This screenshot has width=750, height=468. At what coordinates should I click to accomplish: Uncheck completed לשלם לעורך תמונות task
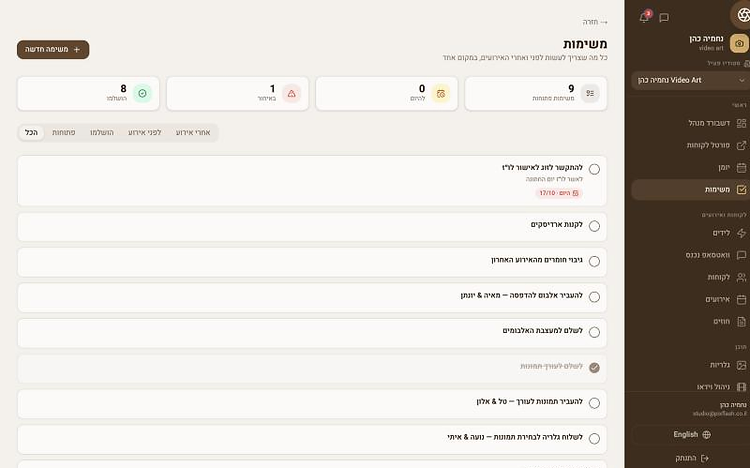(594, 368)
